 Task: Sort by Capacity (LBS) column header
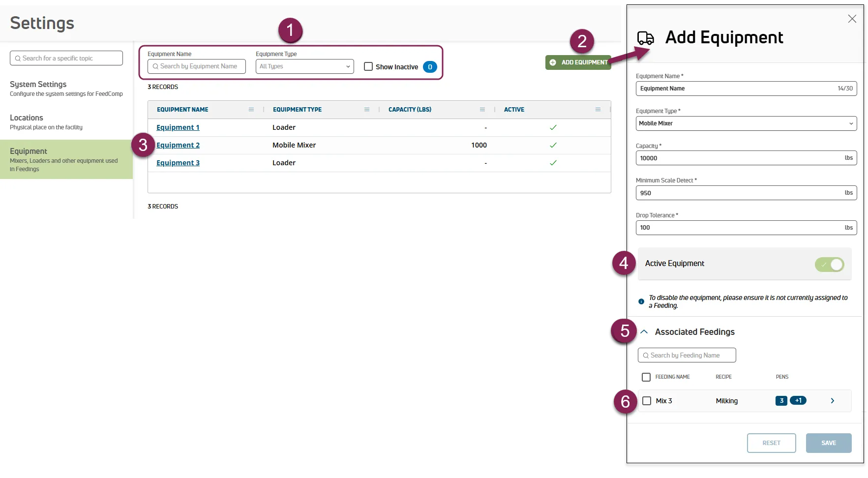coord(410,110)
